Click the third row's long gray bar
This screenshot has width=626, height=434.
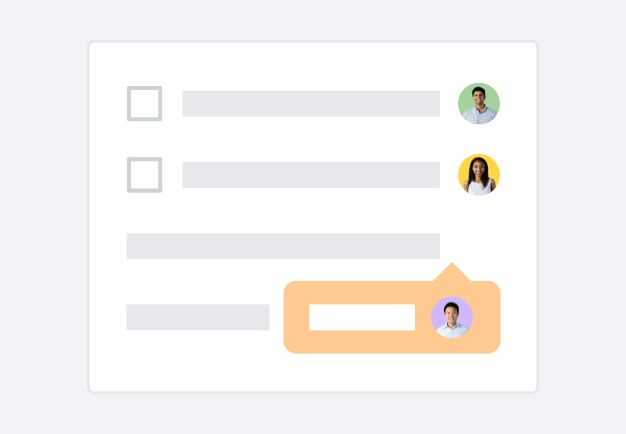283,246
